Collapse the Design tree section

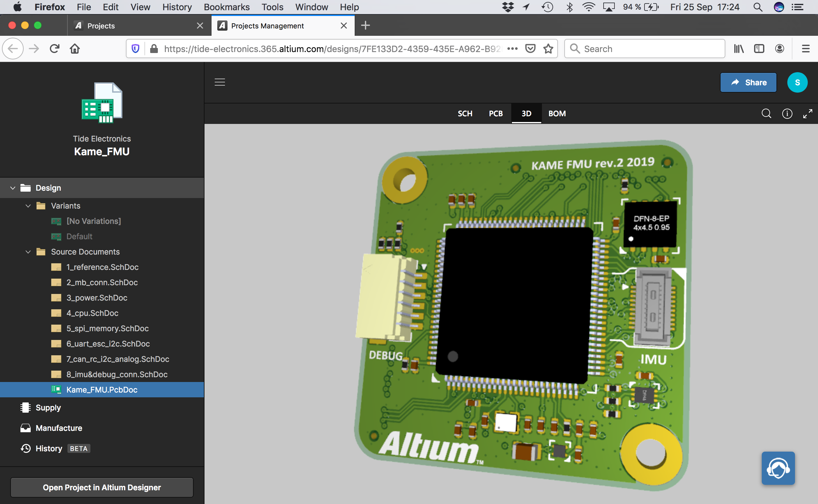[13, 187]
